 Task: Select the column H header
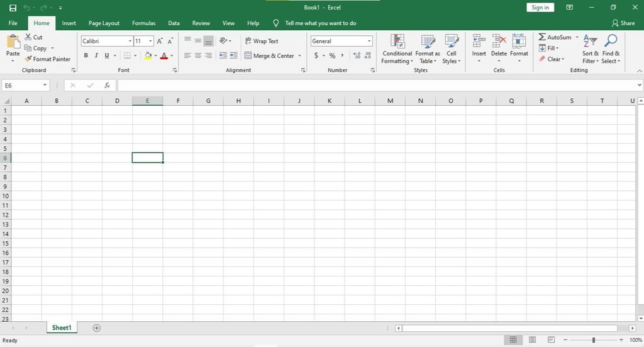click(x=238, y=101)
